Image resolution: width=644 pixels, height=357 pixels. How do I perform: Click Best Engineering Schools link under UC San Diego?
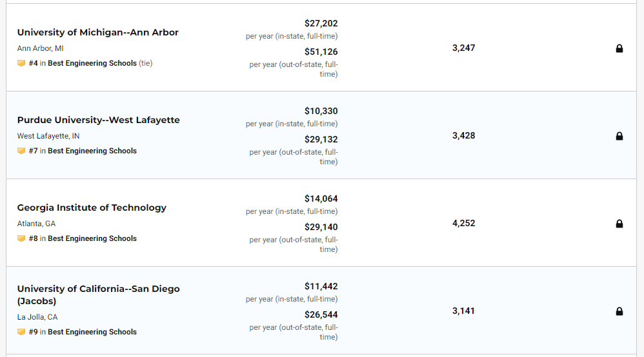92,332
